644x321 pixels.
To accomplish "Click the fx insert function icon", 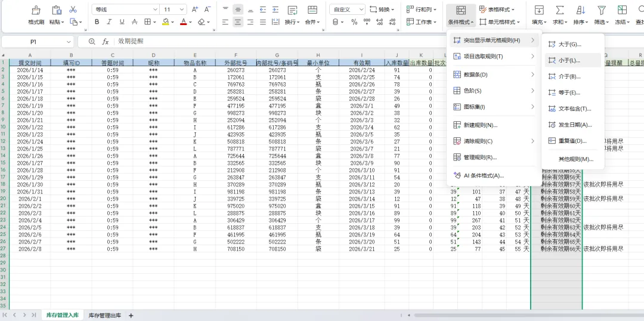I will [x=106, y=42].
